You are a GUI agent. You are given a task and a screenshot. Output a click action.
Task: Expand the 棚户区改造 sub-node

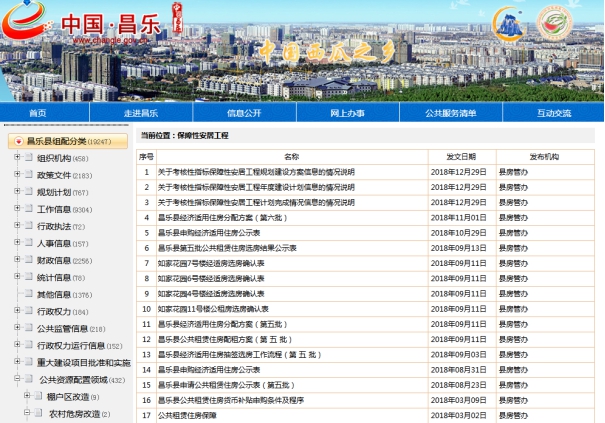click(x=27, y=396)
